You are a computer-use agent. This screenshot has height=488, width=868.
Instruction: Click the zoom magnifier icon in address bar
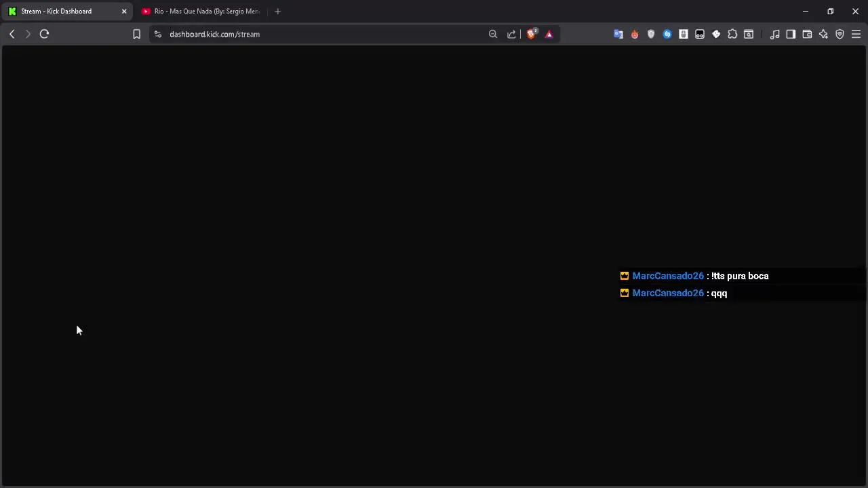coord(493,34)
